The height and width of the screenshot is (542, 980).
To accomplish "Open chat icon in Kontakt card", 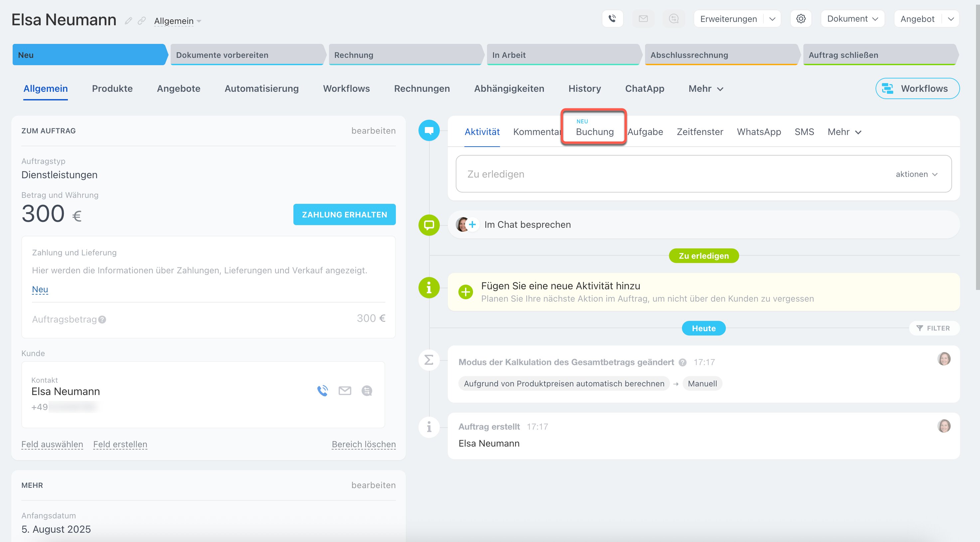I will click(x=367, y=391).
